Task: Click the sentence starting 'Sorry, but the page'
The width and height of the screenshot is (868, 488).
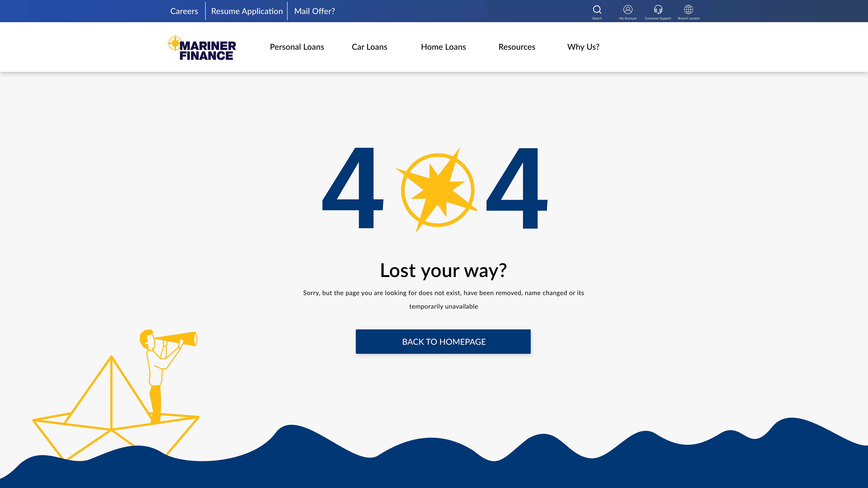Action: (443, 293)
